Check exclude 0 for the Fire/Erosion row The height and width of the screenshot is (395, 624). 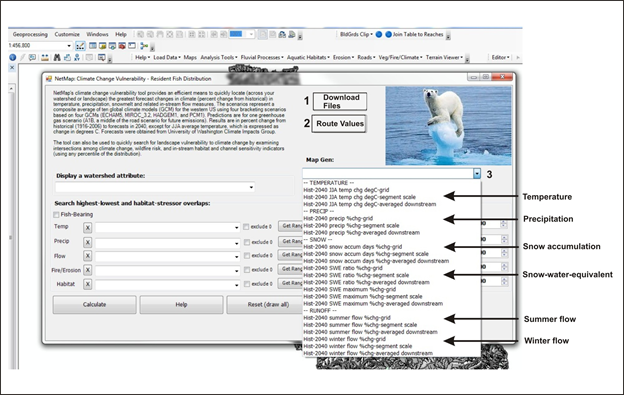pyautogui.click(x=247, y=270)
